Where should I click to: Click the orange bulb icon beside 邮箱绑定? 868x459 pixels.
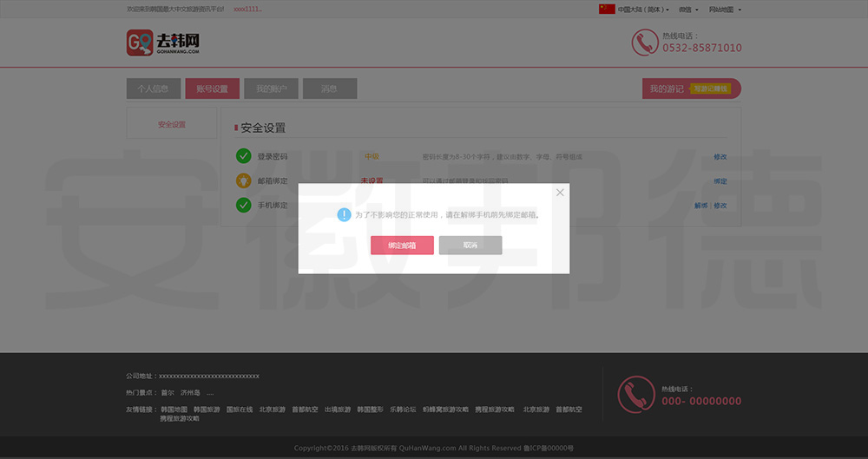[x=243, y=180]
